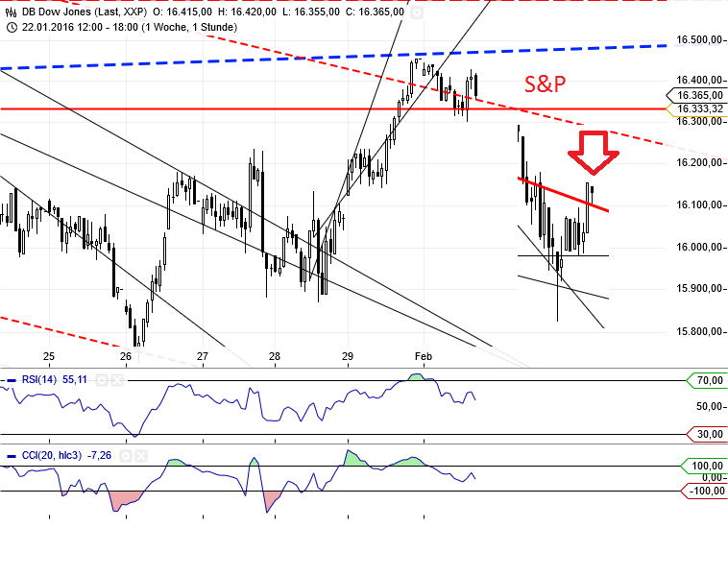The width and height of the screenshot is (728, 576).
Task: Click the high value H: 16.420,00
Action: [x=247, y=12]
